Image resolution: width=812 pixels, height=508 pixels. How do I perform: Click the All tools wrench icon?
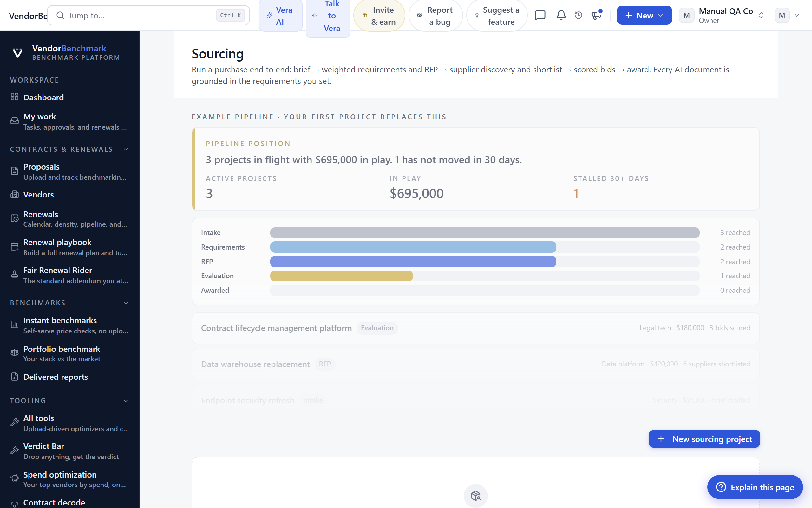pos(14,423)
